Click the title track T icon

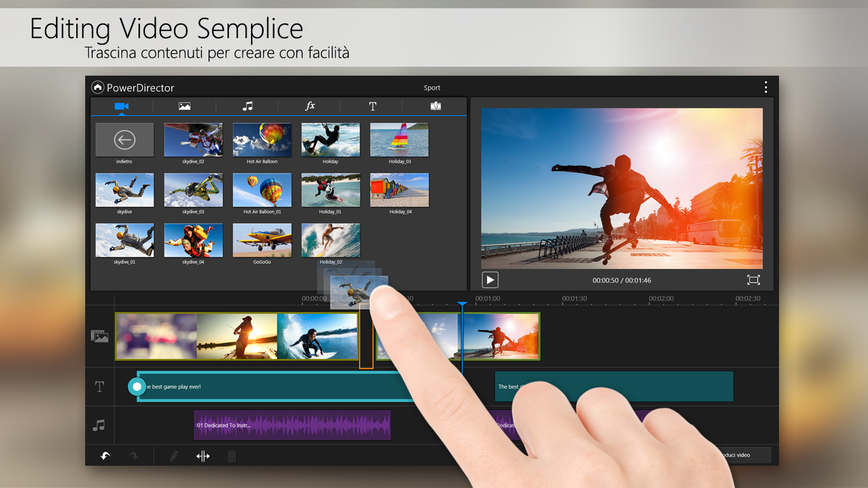pyautogui.click(x=99, y=386)
